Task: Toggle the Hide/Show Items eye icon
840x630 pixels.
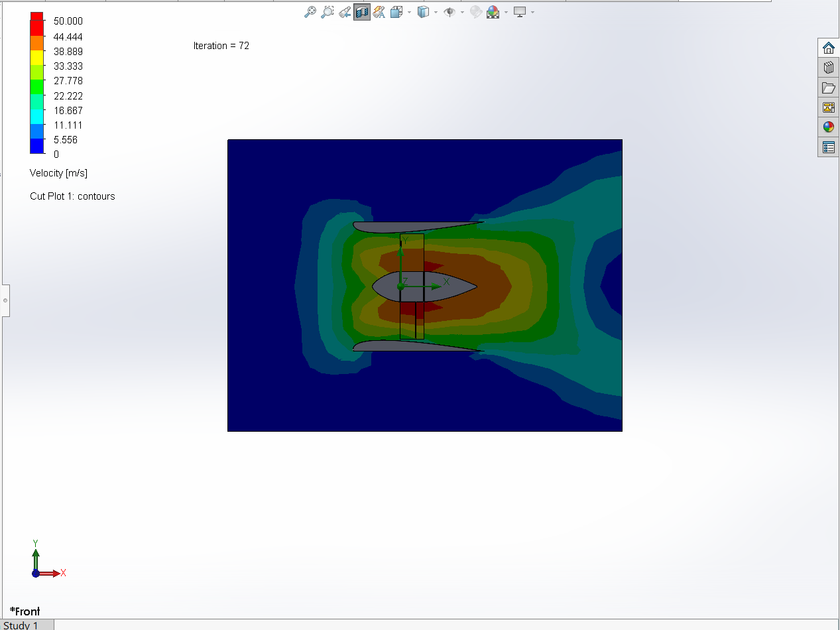Action: [x=450, y=12]
